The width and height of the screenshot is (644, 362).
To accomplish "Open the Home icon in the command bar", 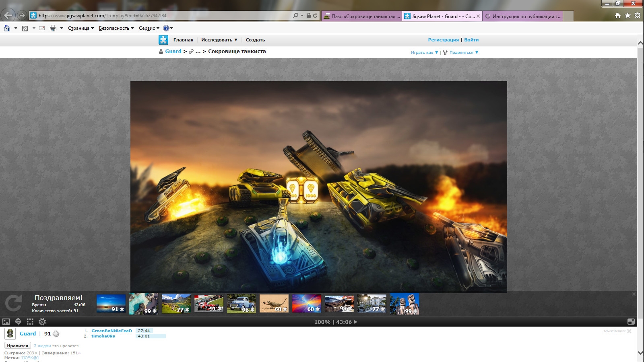I will [x=7, y=28].
